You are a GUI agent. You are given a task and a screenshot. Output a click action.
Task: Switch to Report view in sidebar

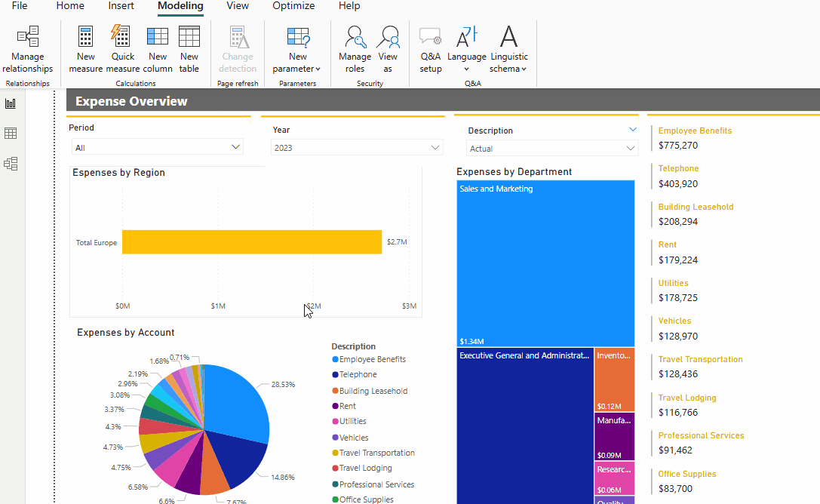point(11,103)
